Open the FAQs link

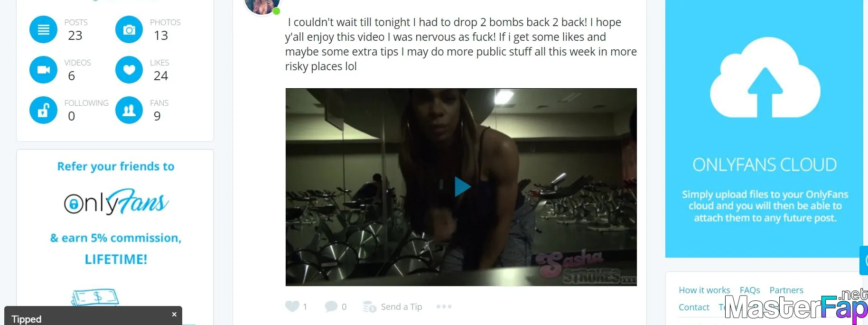click(x=750, y=290)
